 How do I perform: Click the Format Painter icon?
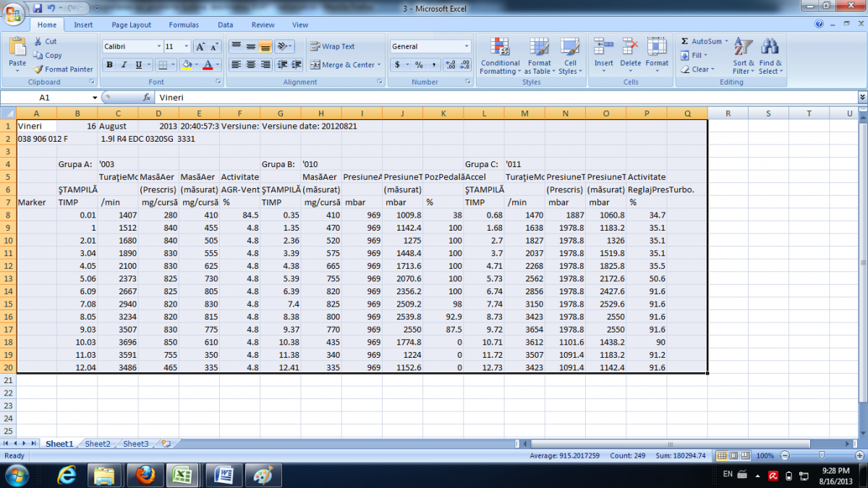pyautogui.click(x=38, y=69)
